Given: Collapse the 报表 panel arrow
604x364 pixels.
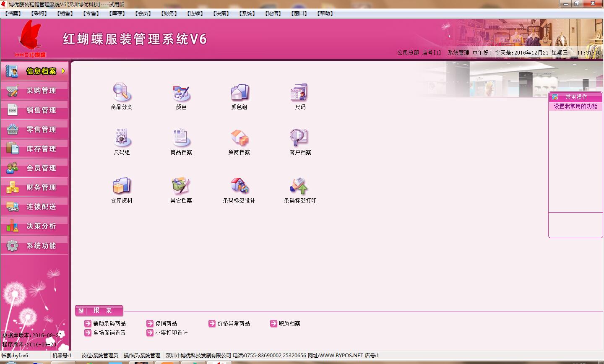Looking at the screenshot, I should point(81,311).
